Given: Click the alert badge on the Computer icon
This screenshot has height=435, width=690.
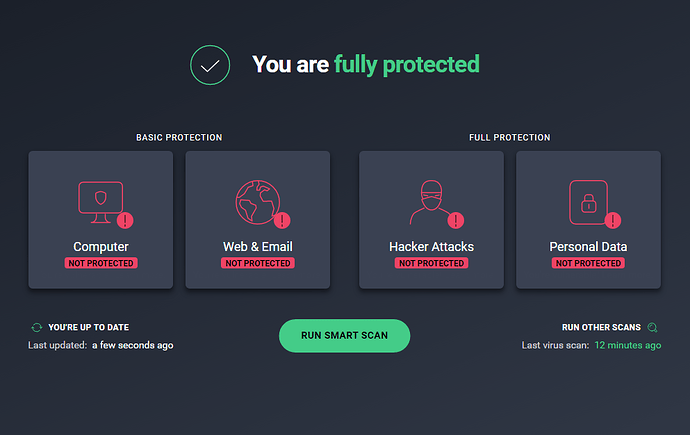Looking at the screenshot, I should pyautogui.click(x=125, y=220).
